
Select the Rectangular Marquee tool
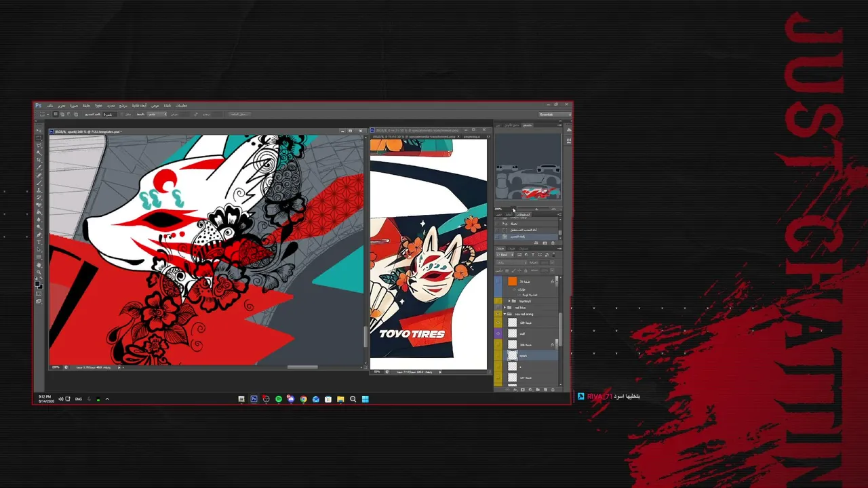click(x=39, y=138)
